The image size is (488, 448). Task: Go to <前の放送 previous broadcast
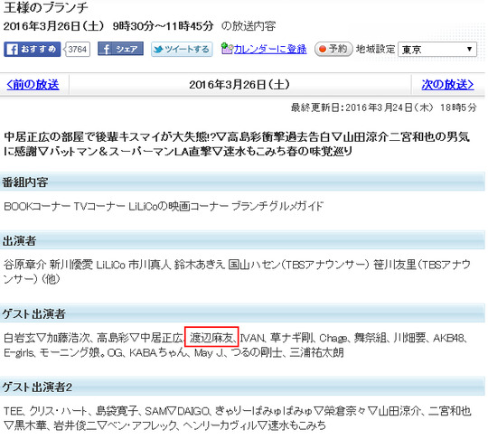click(x=33, y=84)
